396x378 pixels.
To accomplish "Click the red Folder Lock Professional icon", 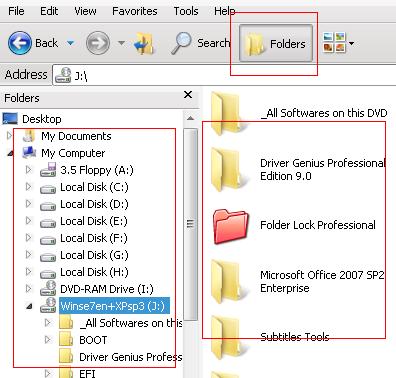I will 231,226.
